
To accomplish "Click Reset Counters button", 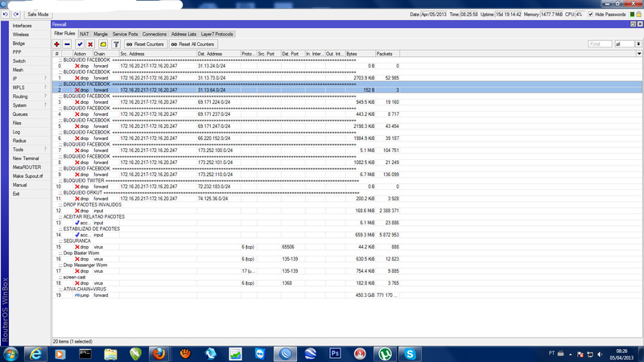I will 146,44.
